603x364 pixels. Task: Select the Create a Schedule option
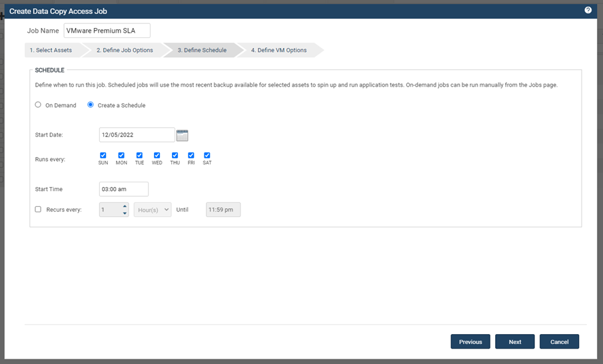tap(91, 105)
